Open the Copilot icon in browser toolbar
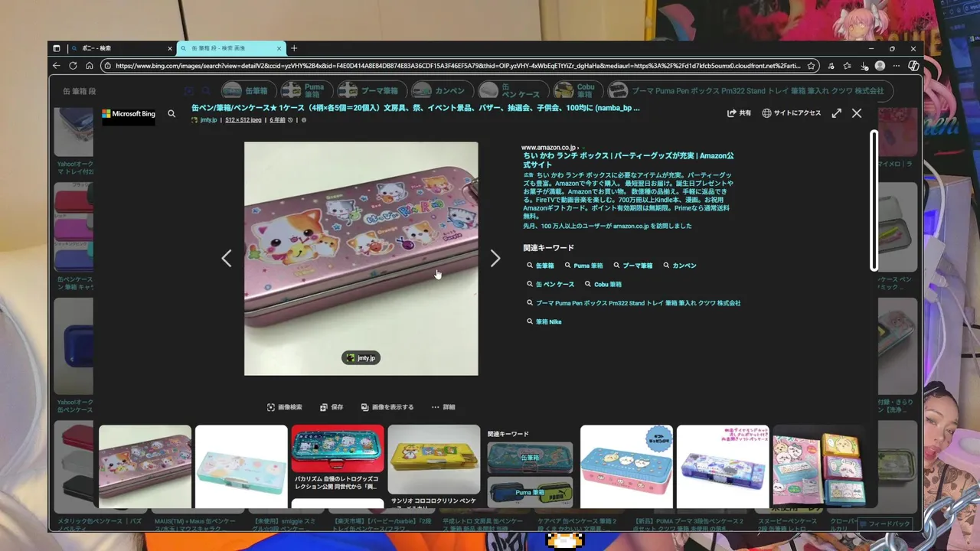Image resolution: width=980 pixels, height=551 pixels. 913,66
